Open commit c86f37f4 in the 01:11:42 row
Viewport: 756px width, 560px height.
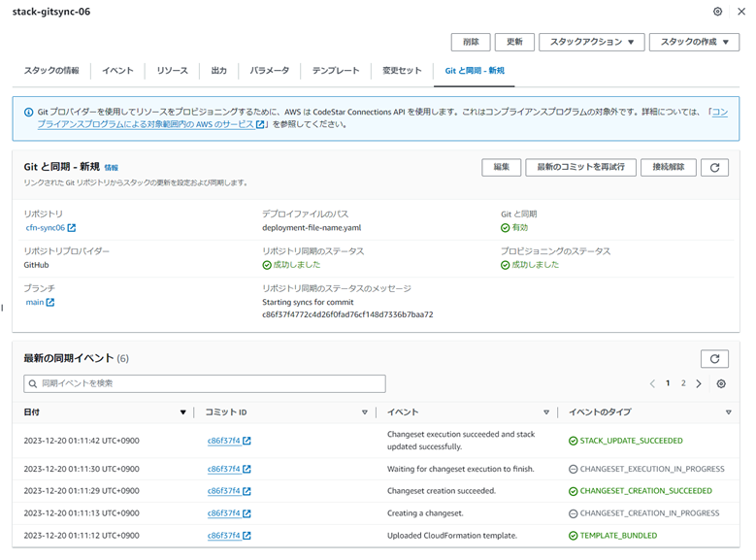click(229, 441)
